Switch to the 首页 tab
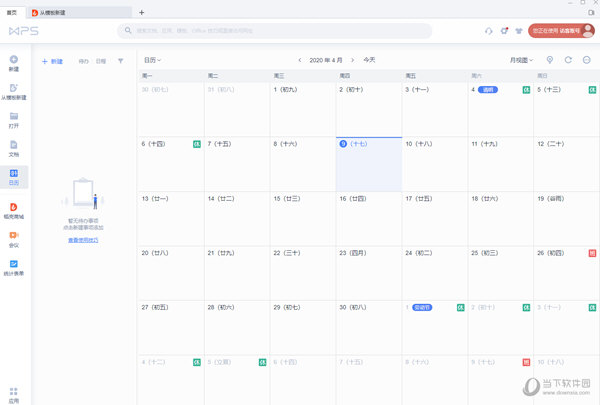 click(12, 12)
